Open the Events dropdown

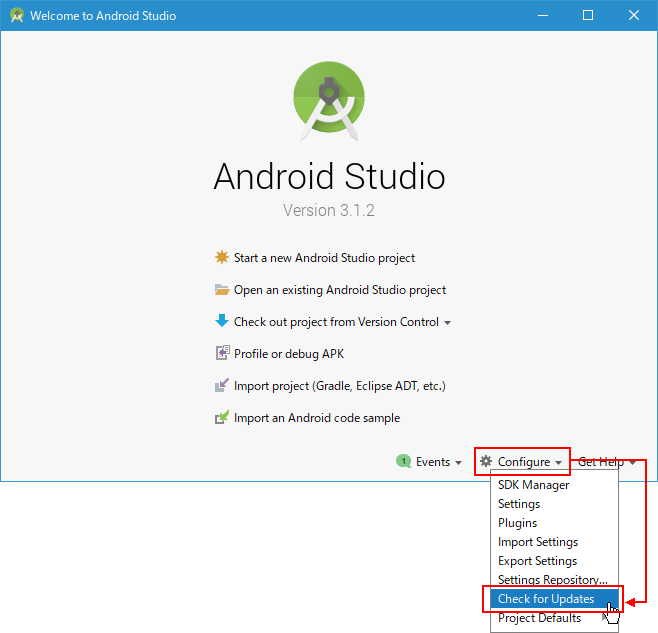click(439, 462)
